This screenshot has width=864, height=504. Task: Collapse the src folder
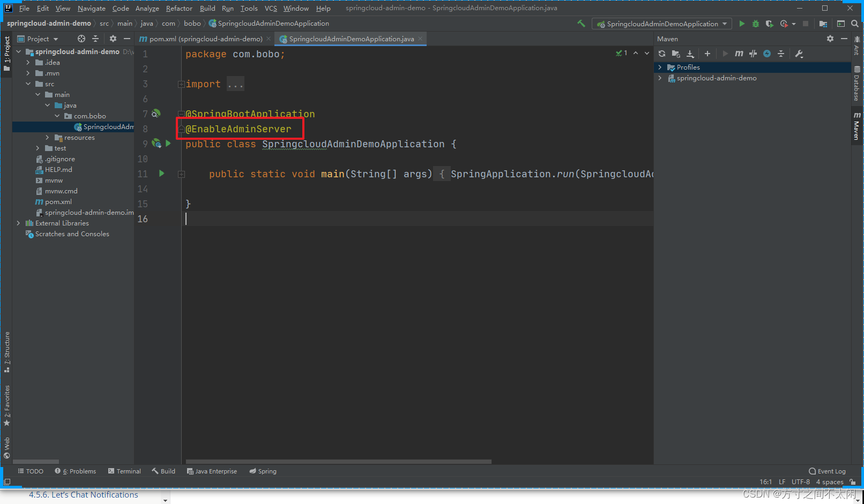pos(28,84)
